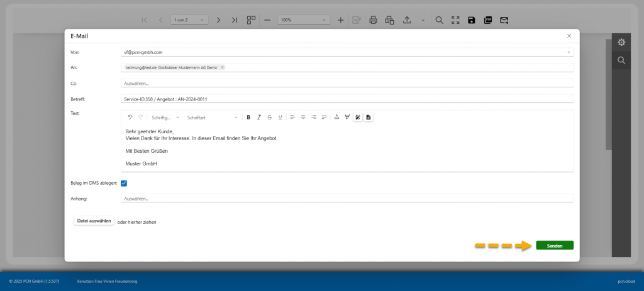Uncheck 'Beleg im DMS ablegen' checkbox
644x291 pixels.
click(124, 184)
